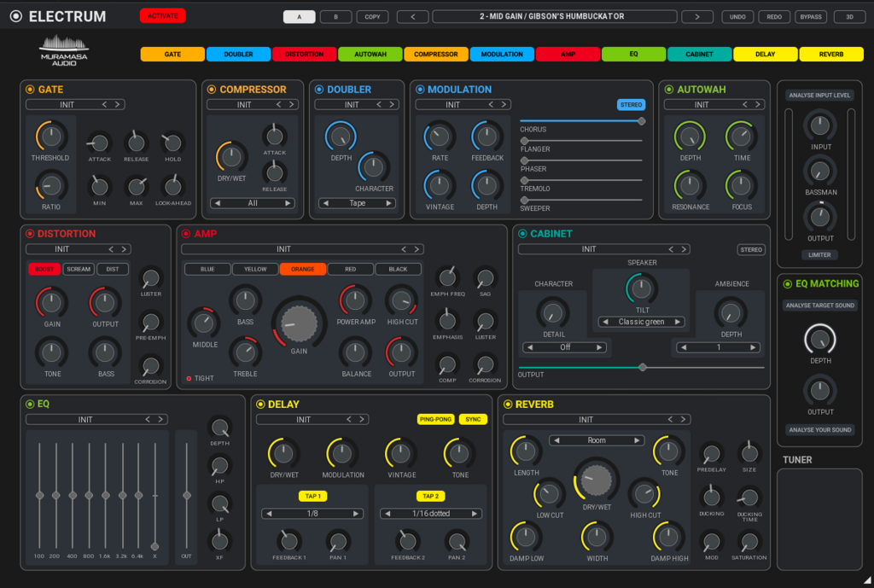The width and height of the screenshot is (874, 588).
Task: Click the COPY button
Action: [372, 17]
